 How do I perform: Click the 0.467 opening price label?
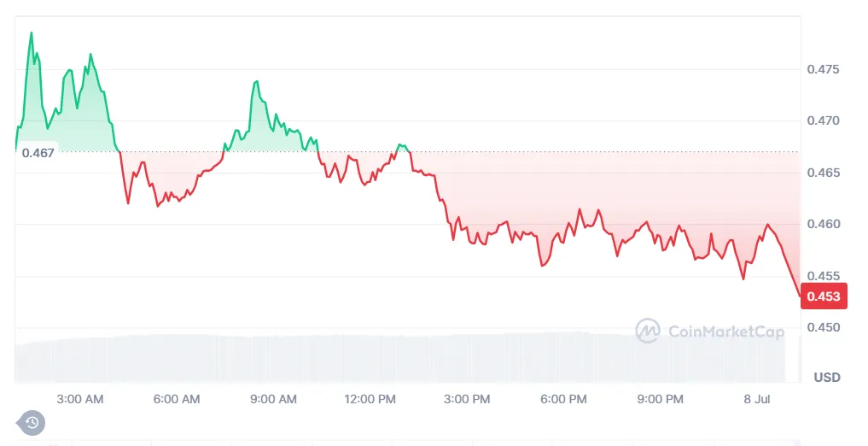38,153
